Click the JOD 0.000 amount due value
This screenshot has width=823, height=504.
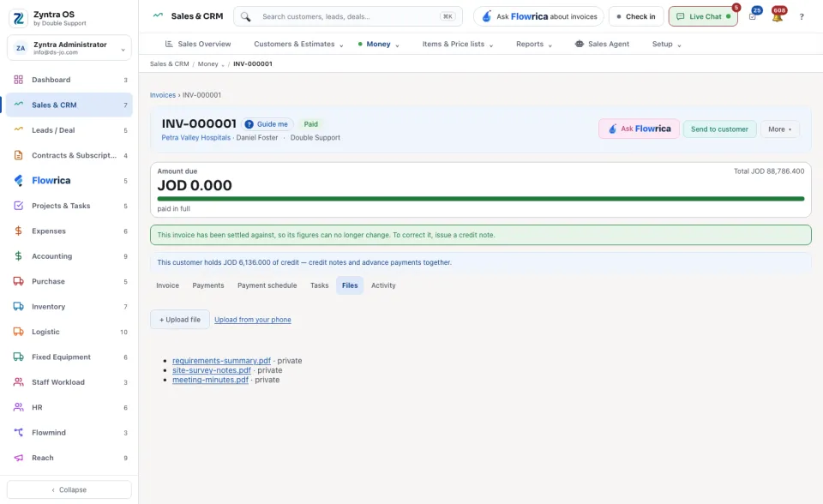tap(195, 185)
